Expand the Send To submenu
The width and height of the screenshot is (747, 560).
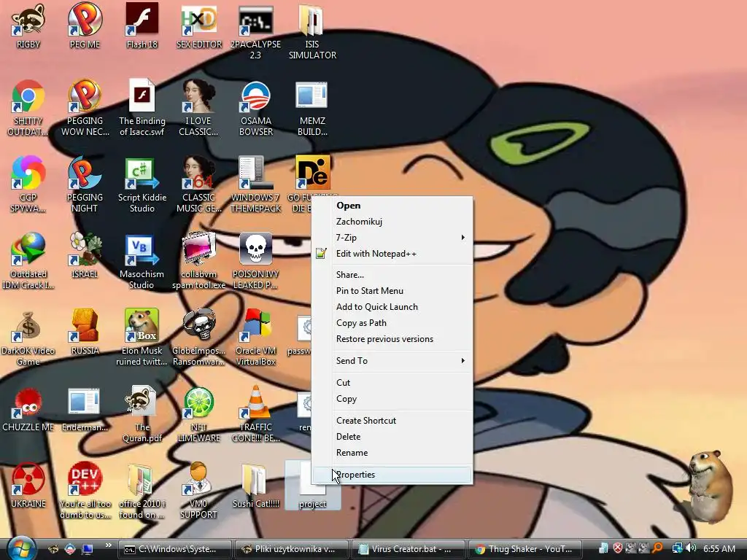(x=392, y=361)
